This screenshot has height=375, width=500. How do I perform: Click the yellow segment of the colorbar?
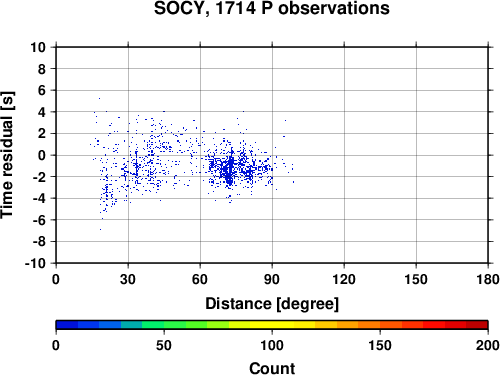pyautogui.click(x=272, y=325)
